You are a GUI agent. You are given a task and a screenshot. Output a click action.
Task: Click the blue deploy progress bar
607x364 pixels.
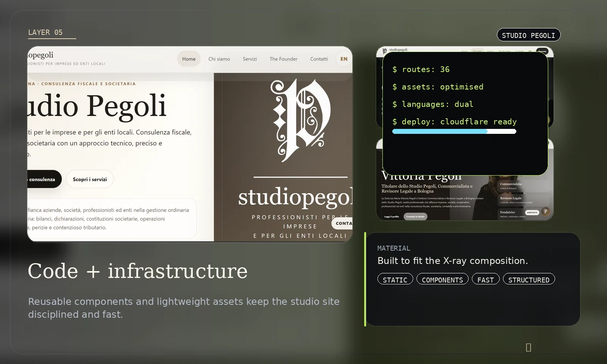click(x=454, y=132)
